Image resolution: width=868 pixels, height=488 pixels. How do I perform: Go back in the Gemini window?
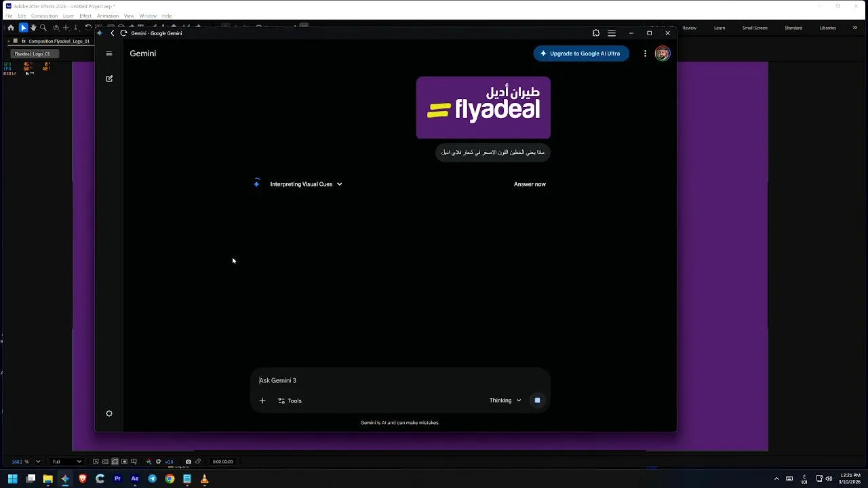113,33
